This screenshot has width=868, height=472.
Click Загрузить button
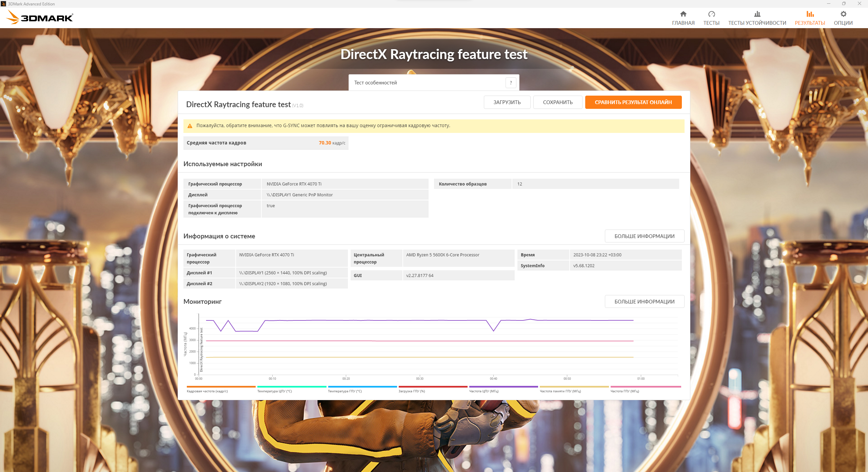coord(507,102)
